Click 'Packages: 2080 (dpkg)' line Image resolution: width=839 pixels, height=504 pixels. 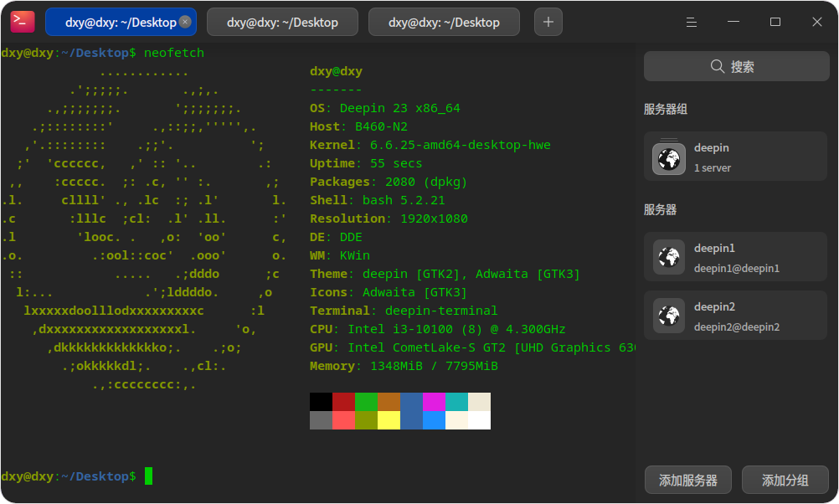pyautogui.click(x=389, y=182)
